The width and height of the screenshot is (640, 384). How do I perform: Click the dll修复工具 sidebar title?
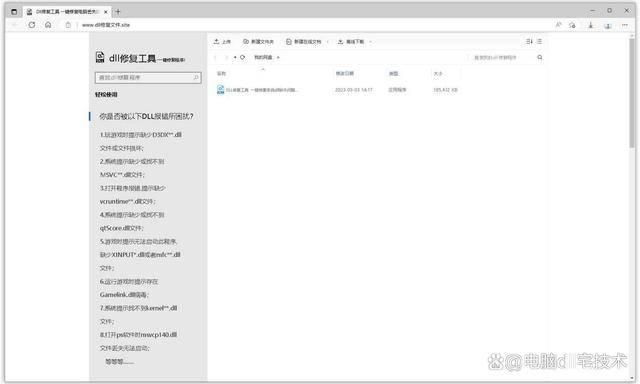[x=147, y=59]
